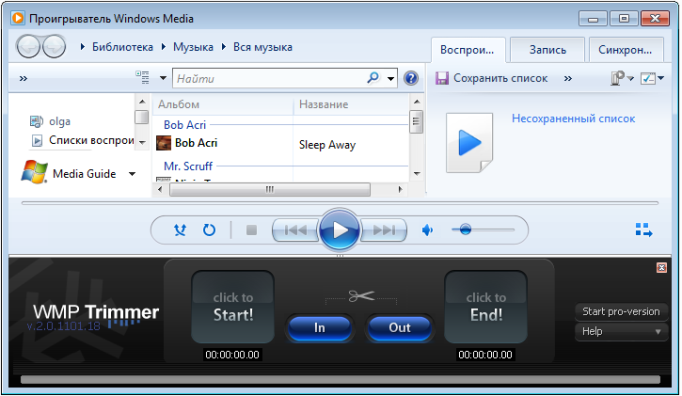Click the Media Guide logo
682x396 pixels.
click(34, 172)
